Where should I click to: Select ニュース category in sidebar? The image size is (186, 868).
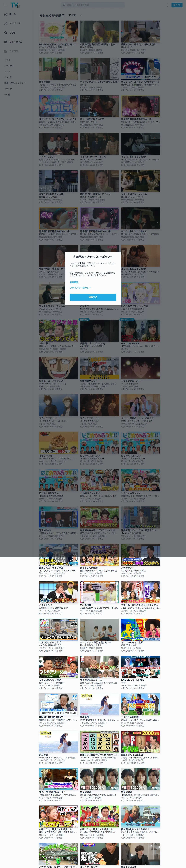[x=8, y=77]
